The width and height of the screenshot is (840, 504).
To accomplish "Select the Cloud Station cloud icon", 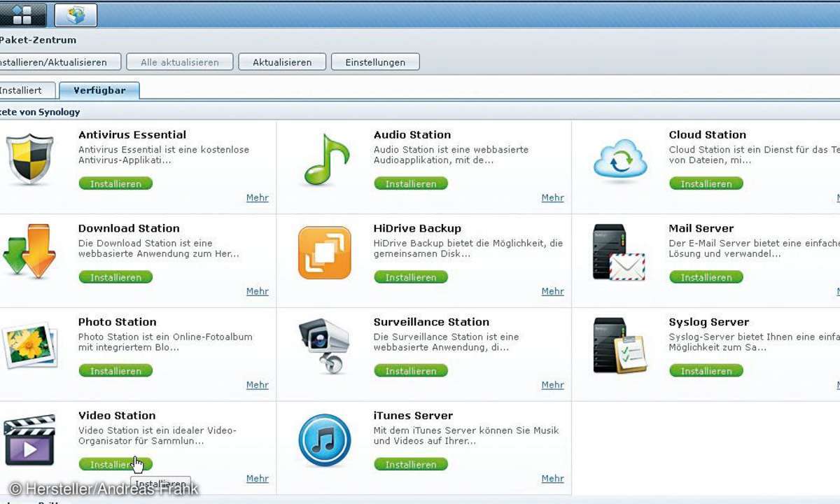I will [620, 161].
